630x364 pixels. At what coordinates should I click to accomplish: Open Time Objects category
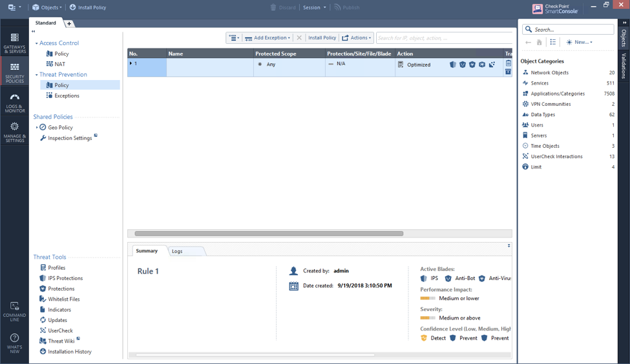click(x=568, y=146)
